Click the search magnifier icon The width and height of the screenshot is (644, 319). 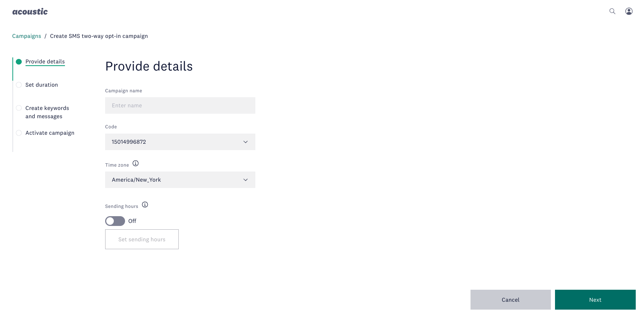click(612, 11)
